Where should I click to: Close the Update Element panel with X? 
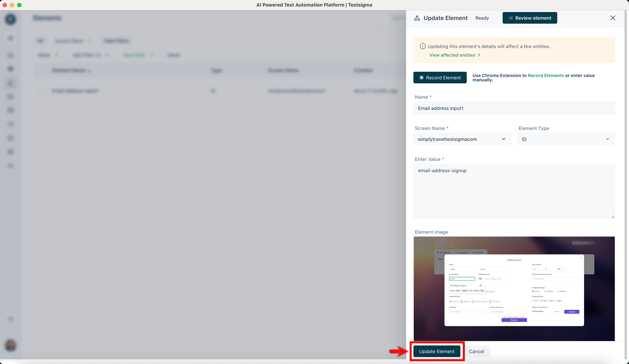(x=613, y=18)
